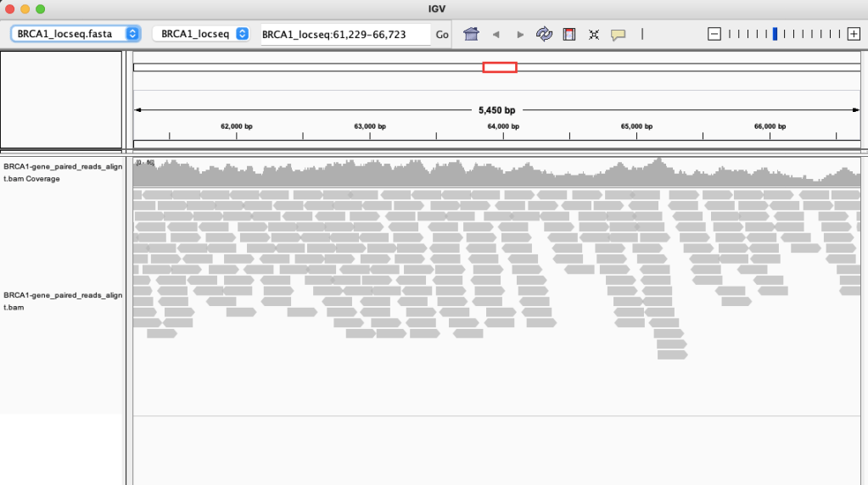Click the Define region of interest icon
This screenshot has width=868, height=485.
(569, 34)
